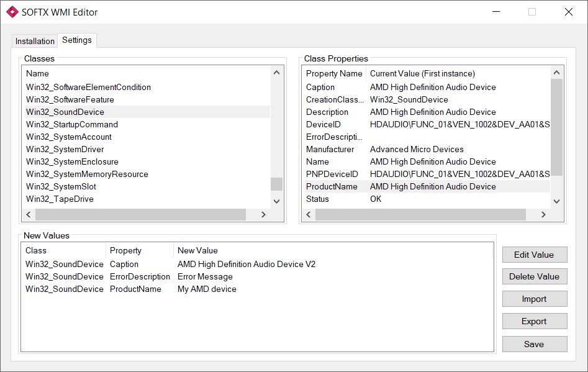Select the Manufacturer property row
The width and height of the screenshot is (588, 372).
click(330, 149)
